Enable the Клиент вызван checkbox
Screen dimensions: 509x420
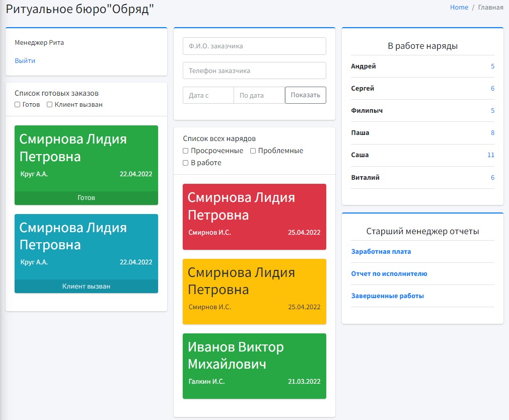pos(50,105)
